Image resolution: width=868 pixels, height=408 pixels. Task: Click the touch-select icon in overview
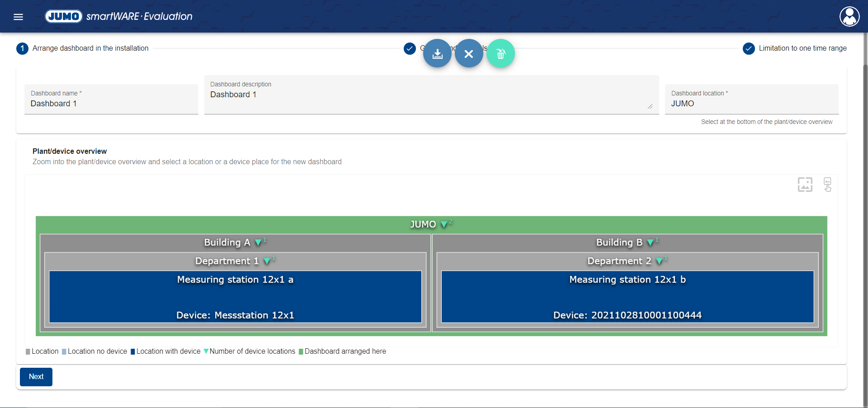pyautogui.click(x=827, y=185)
